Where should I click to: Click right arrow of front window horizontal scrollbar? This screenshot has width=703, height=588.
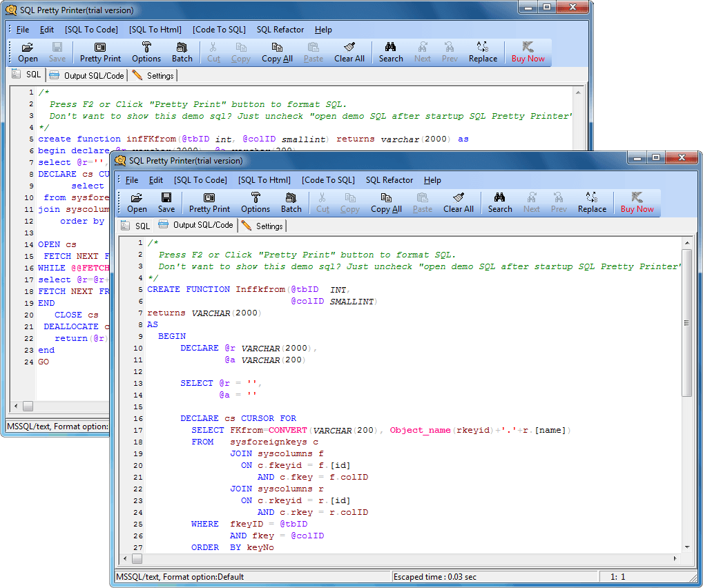point(675,558)
